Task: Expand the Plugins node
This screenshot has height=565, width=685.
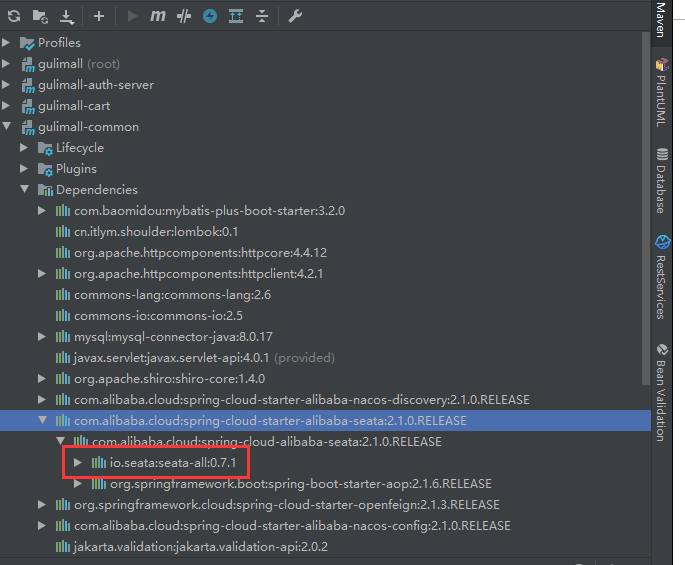Action: tap(24, 168)
